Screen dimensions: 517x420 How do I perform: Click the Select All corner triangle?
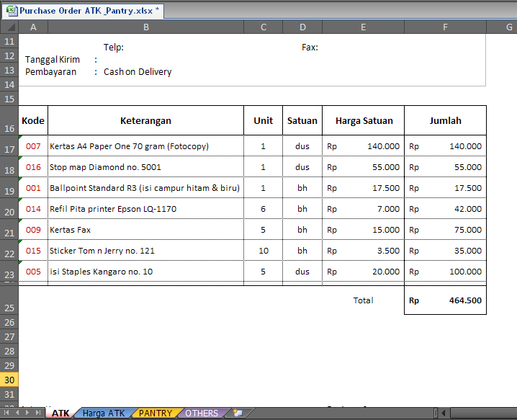click(9, 27)
